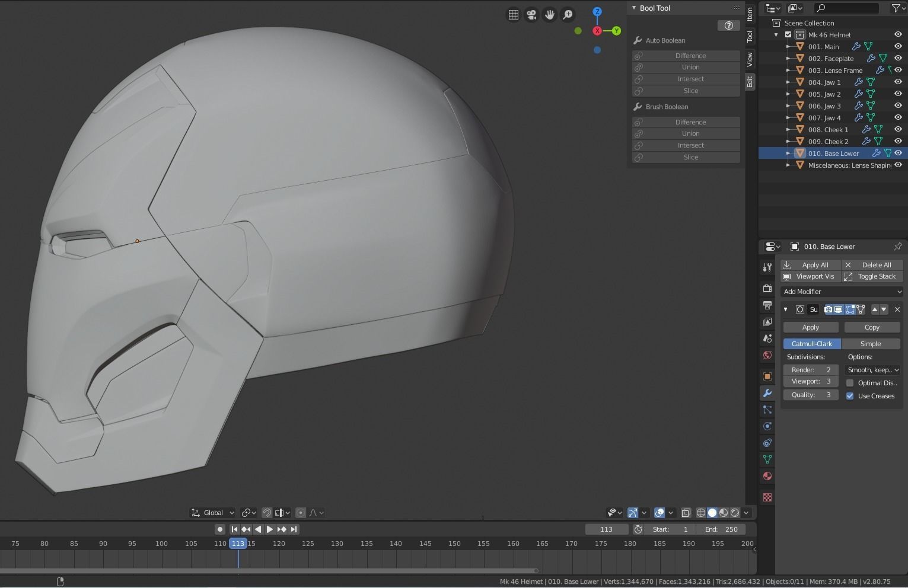Collapse the Mk 46 Helmet collection tree

tap(776, 35)
